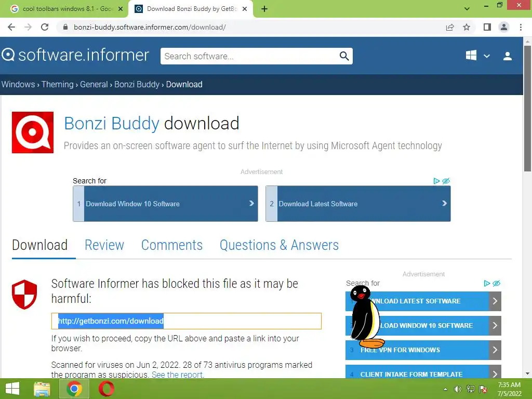Reload the current page
532x399 pixels.
point(45,27)
